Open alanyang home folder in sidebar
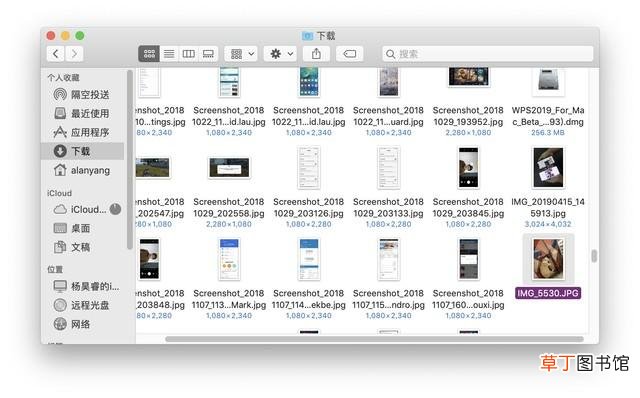This screenshot has height=398, width=640. pyautogui.click(x=82, y=170)
